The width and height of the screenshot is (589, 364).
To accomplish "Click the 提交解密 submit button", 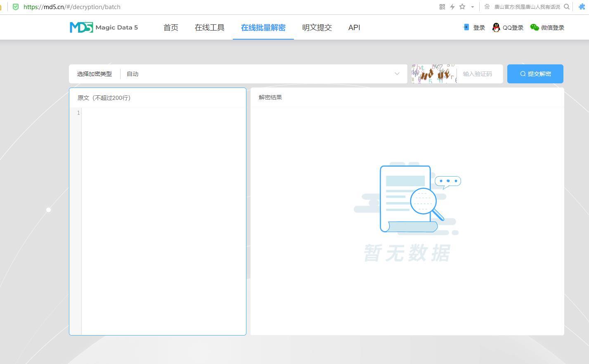I will coord(535,74).
